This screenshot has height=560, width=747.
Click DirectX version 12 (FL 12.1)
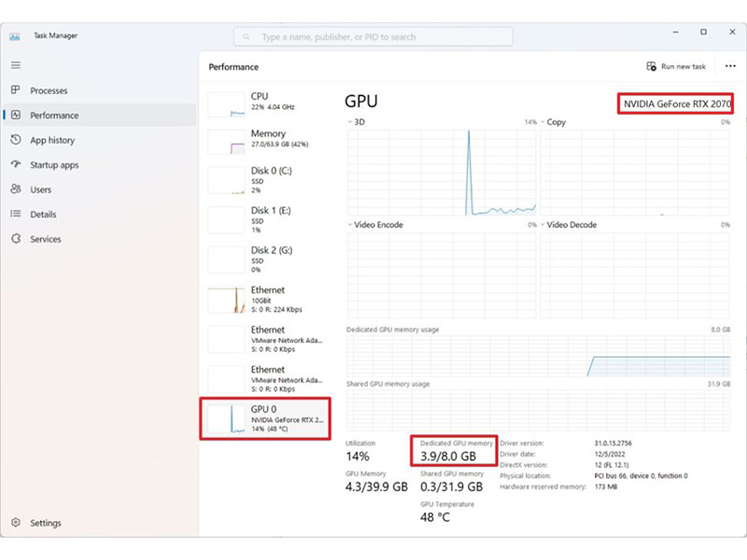click(612, 465)
